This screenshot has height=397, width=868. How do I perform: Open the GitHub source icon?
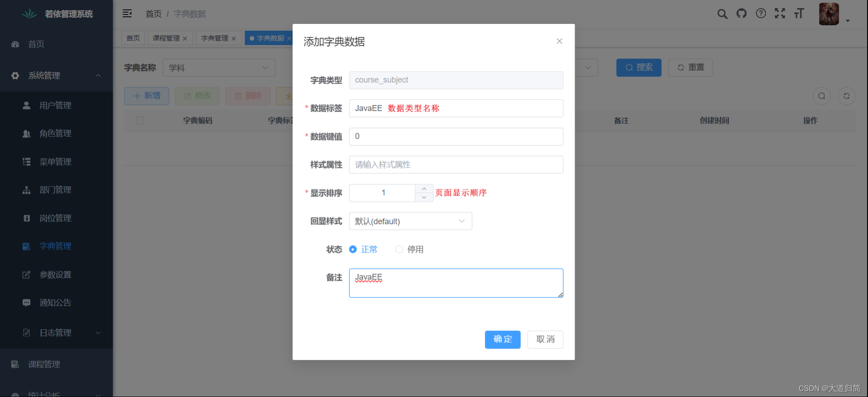(x=741, y=14)
